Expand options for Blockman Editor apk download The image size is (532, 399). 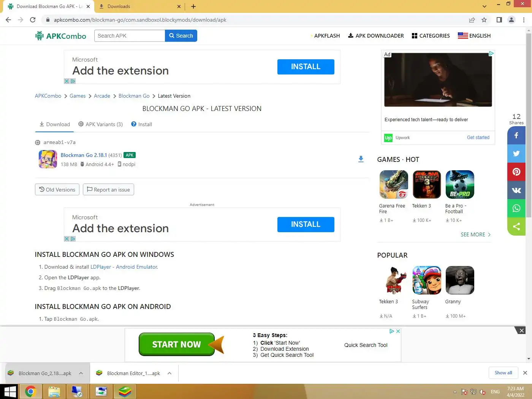click(169, 373)
